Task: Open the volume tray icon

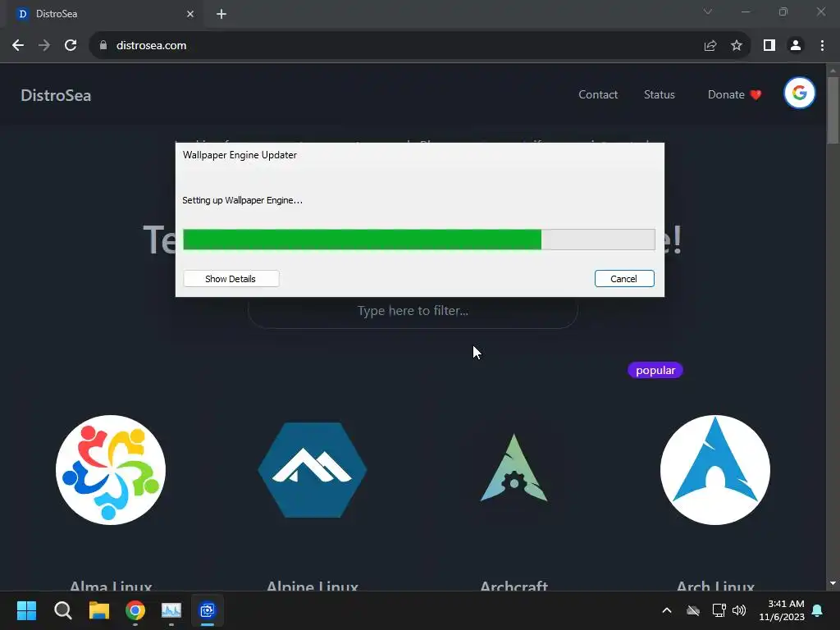Action: 739,610
